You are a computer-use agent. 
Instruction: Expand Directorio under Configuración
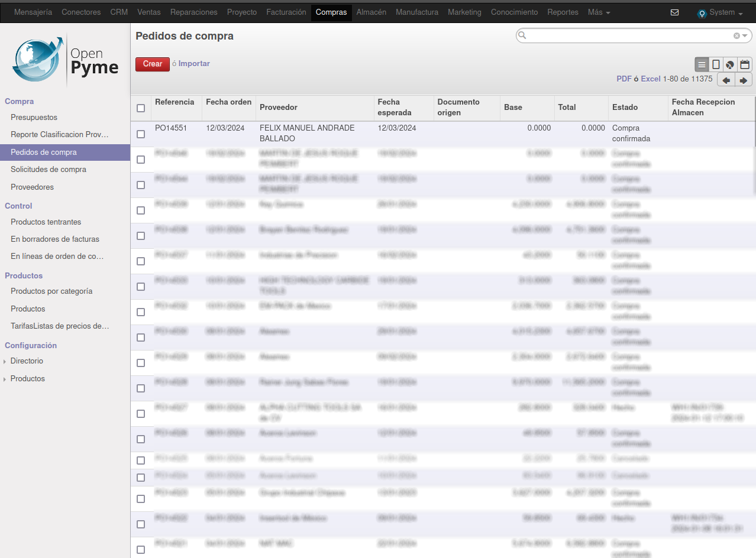(27, 361)
